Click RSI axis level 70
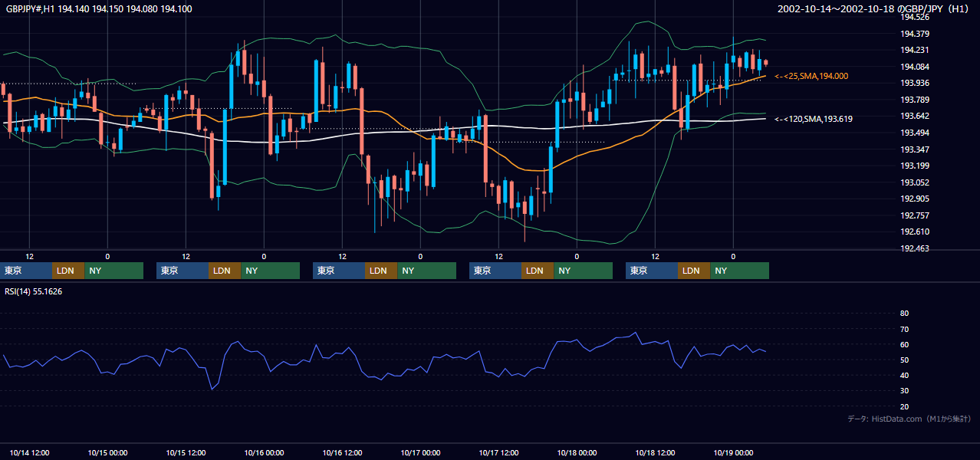This screenshot has height=460, width=980. 904,329
